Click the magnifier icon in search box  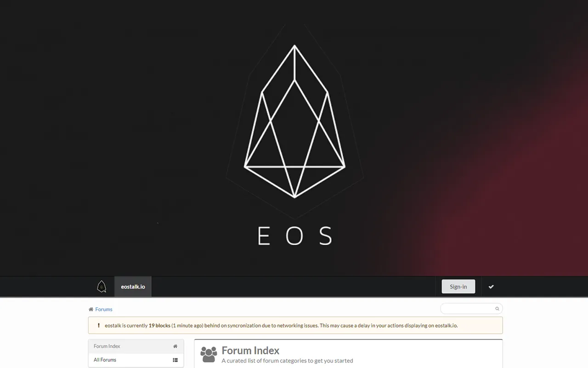click(497, 309)
